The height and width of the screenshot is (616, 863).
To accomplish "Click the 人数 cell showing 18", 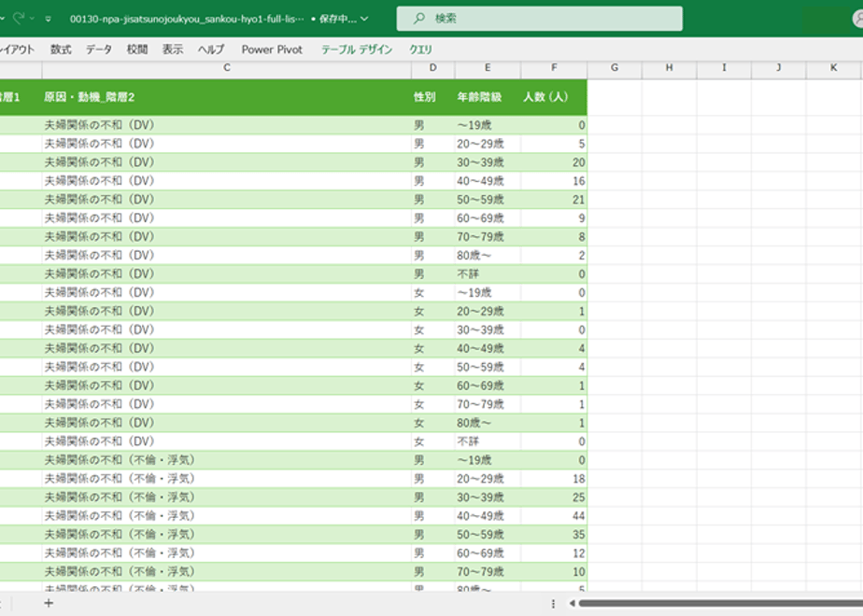I will tap(554, 479).
